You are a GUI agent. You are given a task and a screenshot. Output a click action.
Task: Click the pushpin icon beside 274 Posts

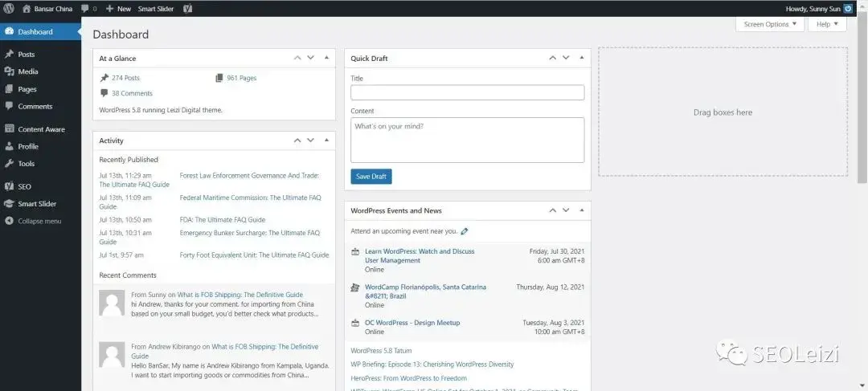(x=104, y=78)
